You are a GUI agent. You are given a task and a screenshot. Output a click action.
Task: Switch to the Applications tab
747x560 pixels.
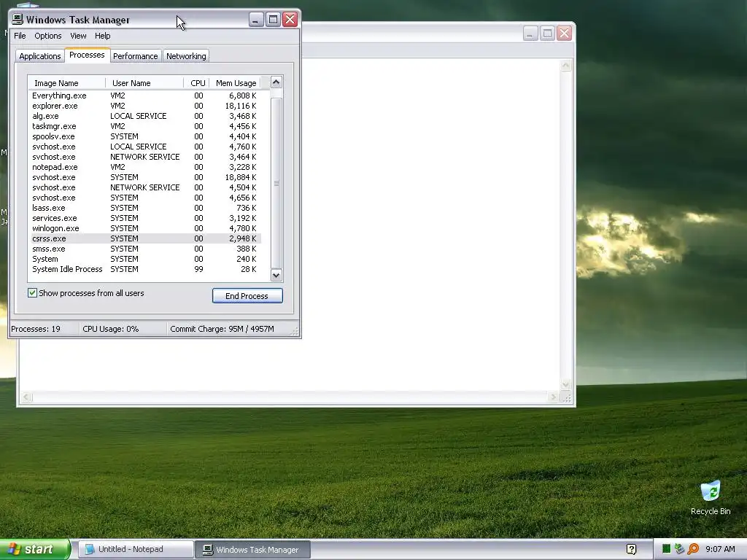tap(40, 56)
